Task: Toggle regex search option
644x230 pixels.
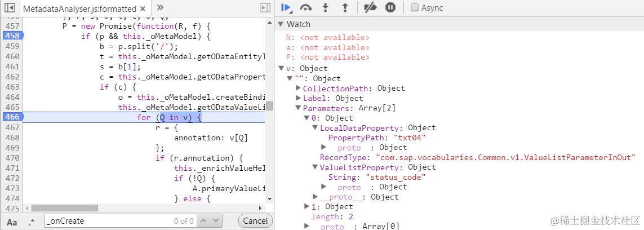Action: click(32, 222)
